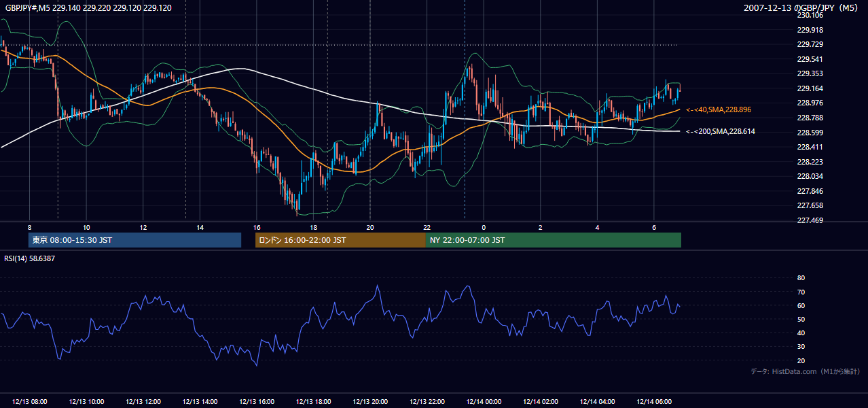Click the 12/13 16:00 time label
The height and width of the screenshot is (408, 868).
pos(257,402)
